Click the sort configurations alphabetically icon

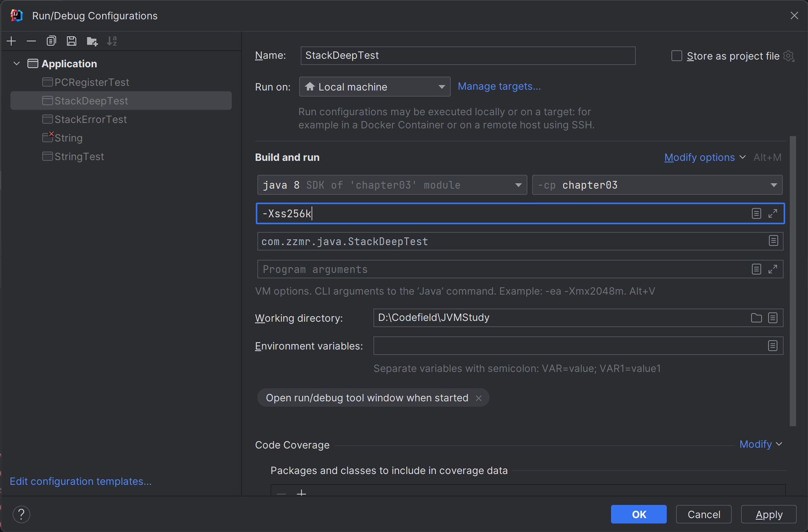coord(112,41)
